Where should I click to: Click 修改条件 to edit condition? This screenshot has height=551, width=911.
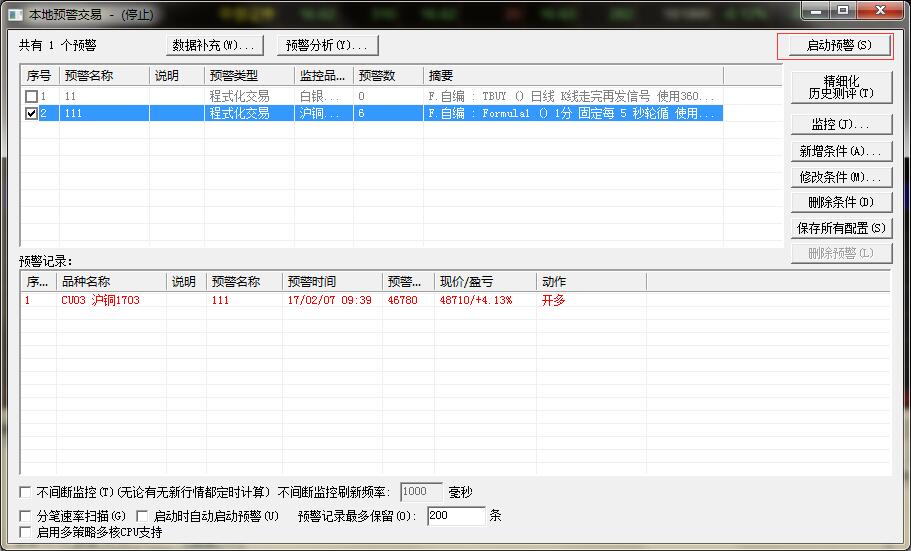pos(840,177)
